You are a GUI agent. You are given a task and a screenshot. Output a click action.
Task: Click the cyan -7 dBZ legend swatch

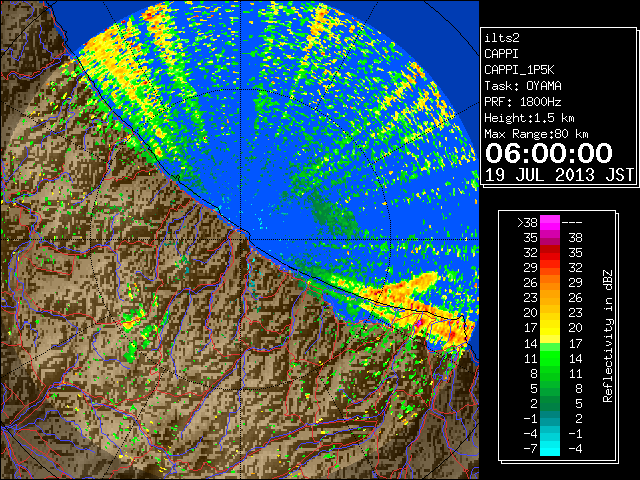(x=550, y=449)
